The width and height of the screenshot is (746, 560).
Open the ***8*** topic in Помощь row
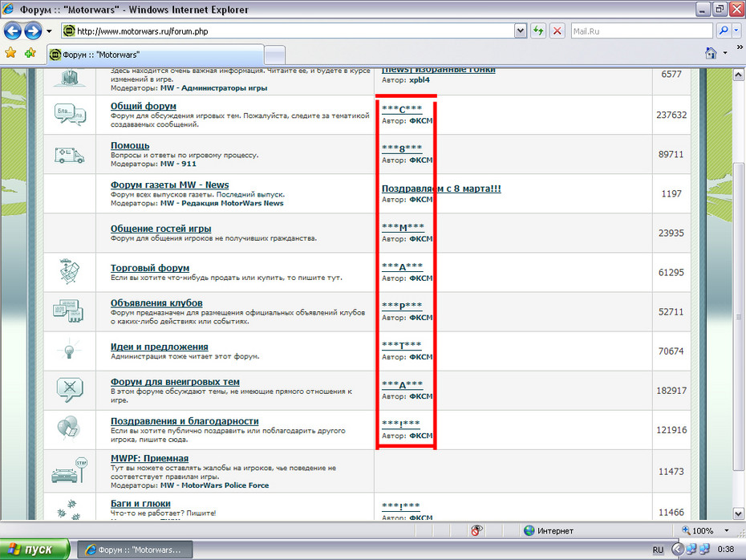click(x=402, y=148)
